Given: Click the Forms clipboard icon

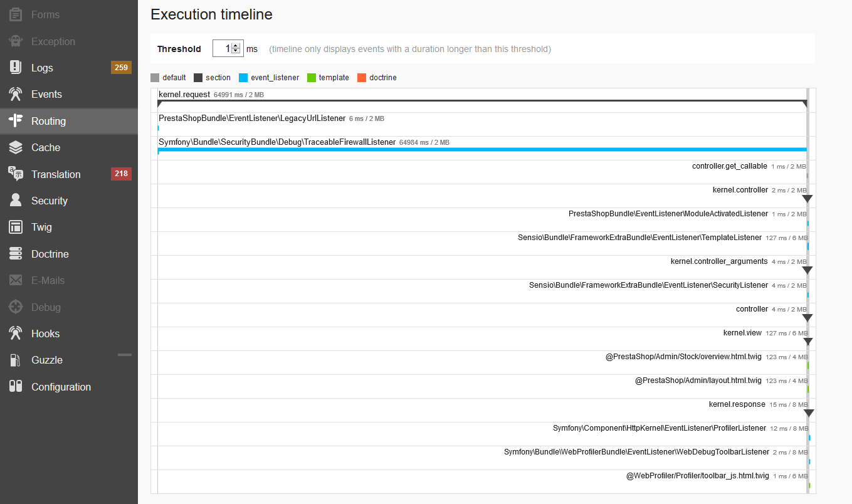Looking at the screenshot, I should [16, 14].
